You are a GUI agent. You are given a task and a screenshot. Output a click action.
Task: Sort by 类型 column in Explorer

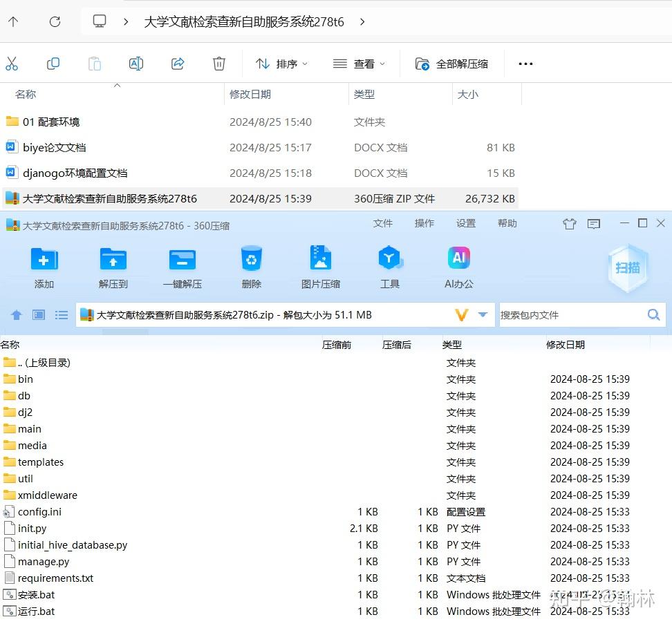coord(364,94)
